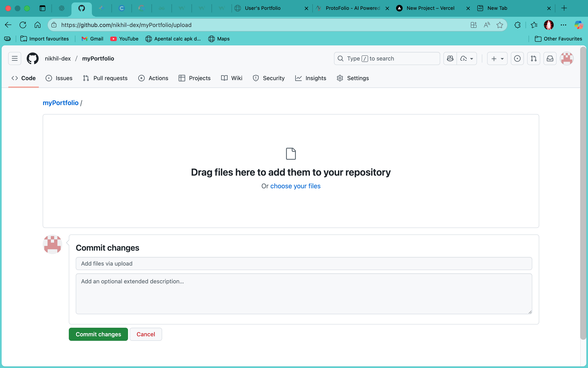588x368 pixels.
Task: Open browser Settings and more ellipsis
Action: pyautogui.click(x=563, y=25)
